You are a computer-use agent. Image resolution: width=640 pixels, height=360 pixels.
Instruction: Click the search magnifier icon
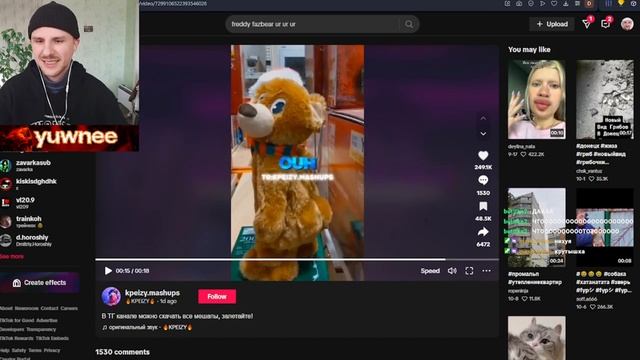tap(409, 24)
